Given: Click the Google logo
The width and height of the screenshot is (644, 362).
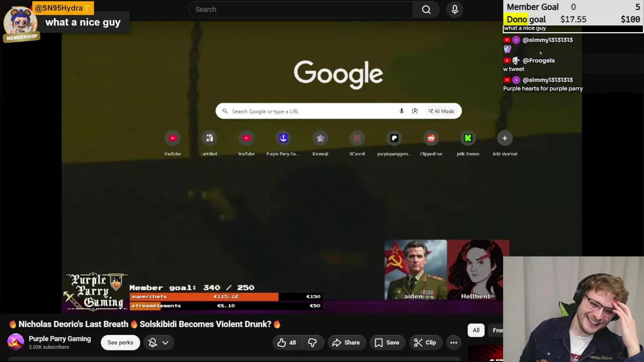Looking at the screenshot, I should (x=339, y=74).
